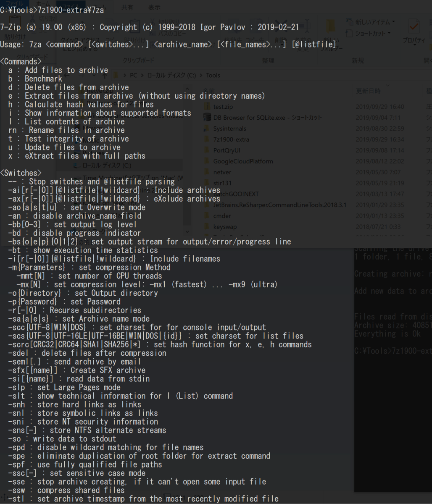Click 'x : eXtract files with full paths'
This screenshot has width=432, height=504.
tap(76, 156)
